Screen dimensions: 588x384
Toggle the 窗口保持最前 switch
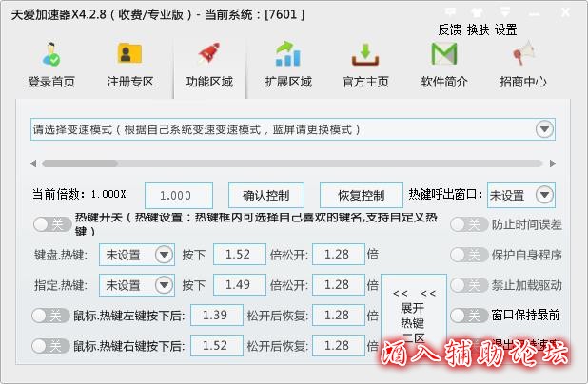[469, 316]
